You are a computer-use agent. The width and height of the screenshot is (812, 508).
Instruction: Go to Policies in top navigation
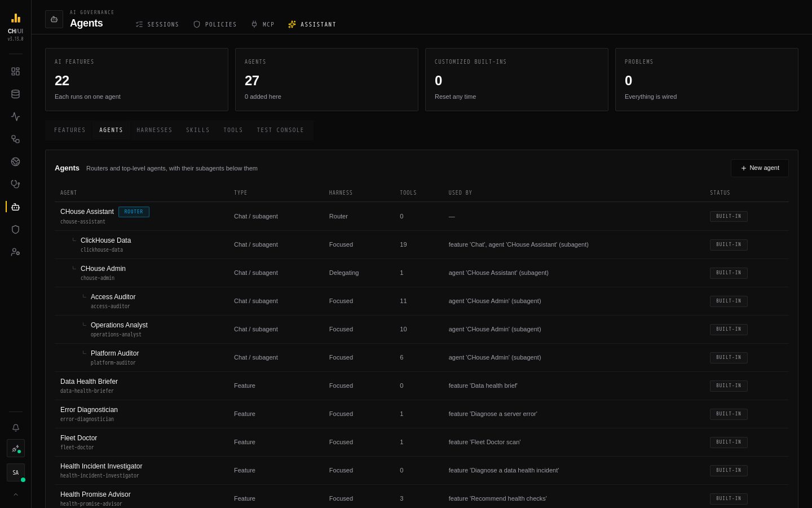tap(215, 24)
